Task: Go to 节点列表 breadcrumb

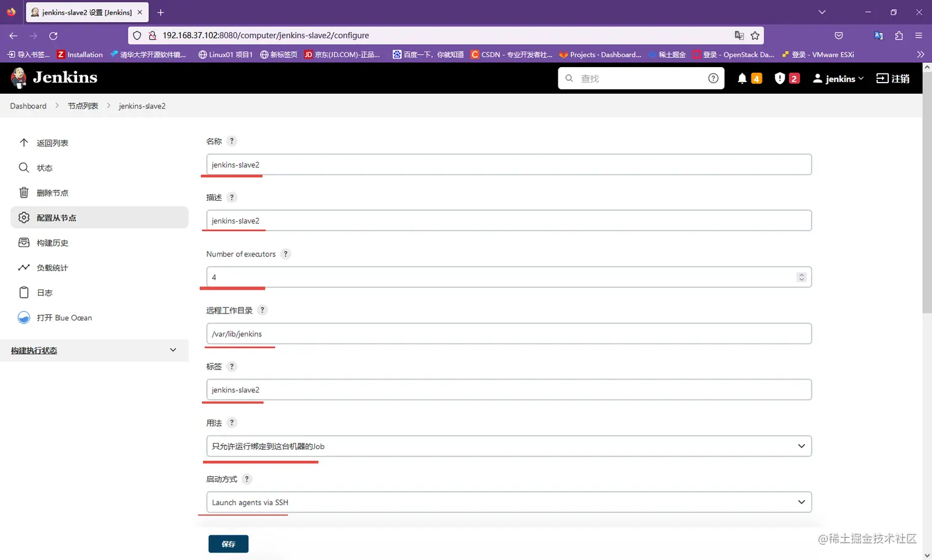Action: tap(83, 106)
